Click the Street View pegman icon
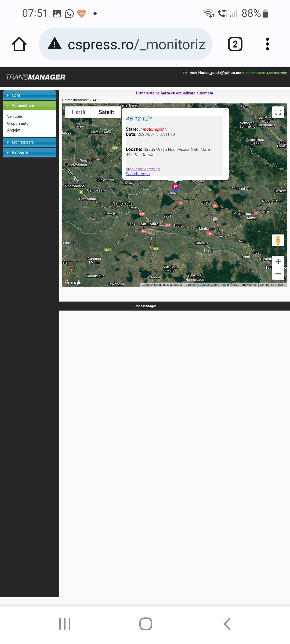The height and width of the screenshot is (644, 290). pos(278,240)
